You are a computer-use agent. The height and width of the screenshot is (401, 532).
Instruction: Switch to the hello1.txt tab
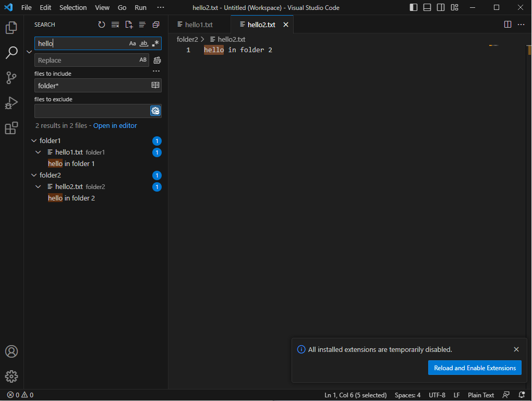[x=198, y=24]
